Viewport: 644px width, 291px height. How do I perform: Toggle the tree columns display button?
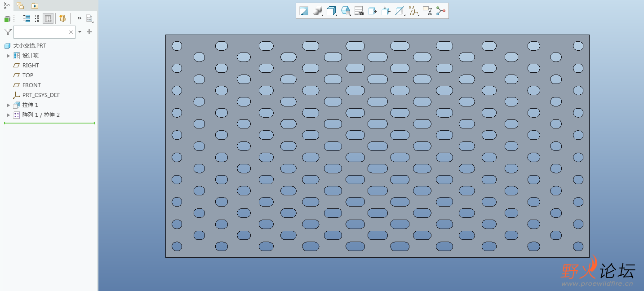pyautogui.click(x=48, y=18)
